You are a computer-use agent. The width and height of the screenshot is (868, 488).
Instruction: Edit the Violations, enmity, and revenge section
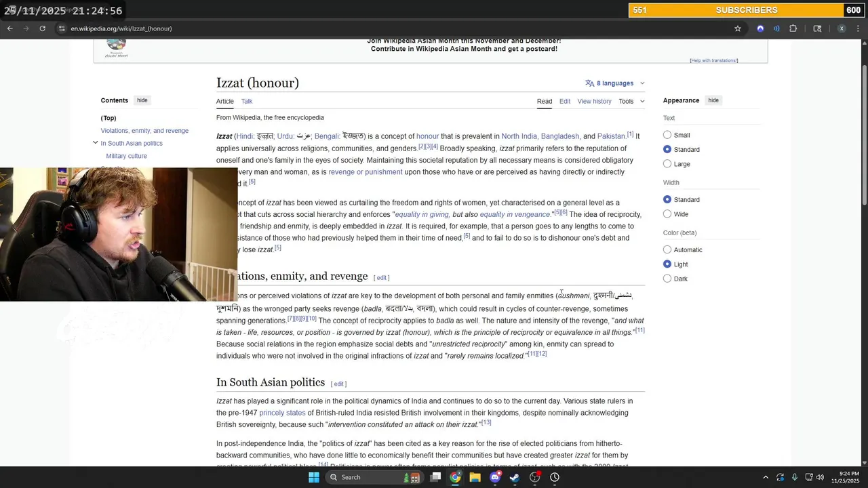coord(382,278)
